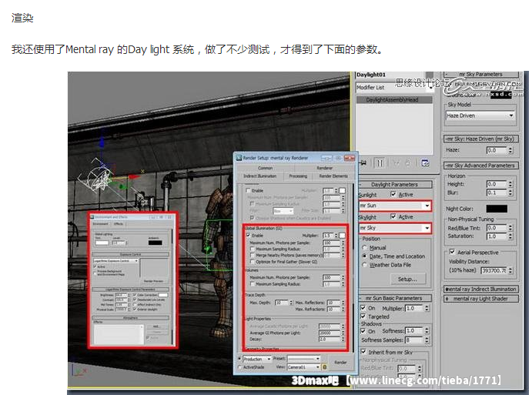Open the Modifier List dropdown

[395, 87]
